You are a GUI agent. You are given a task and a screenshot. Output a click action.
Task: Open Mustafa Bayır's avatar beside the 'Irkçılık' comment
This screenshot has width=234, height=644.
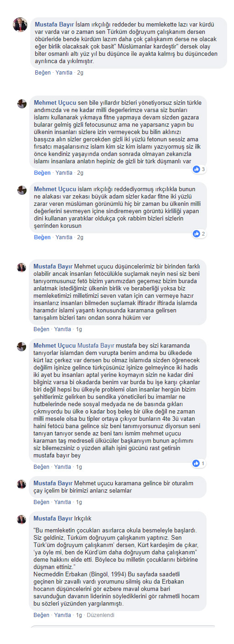[22, 519]
